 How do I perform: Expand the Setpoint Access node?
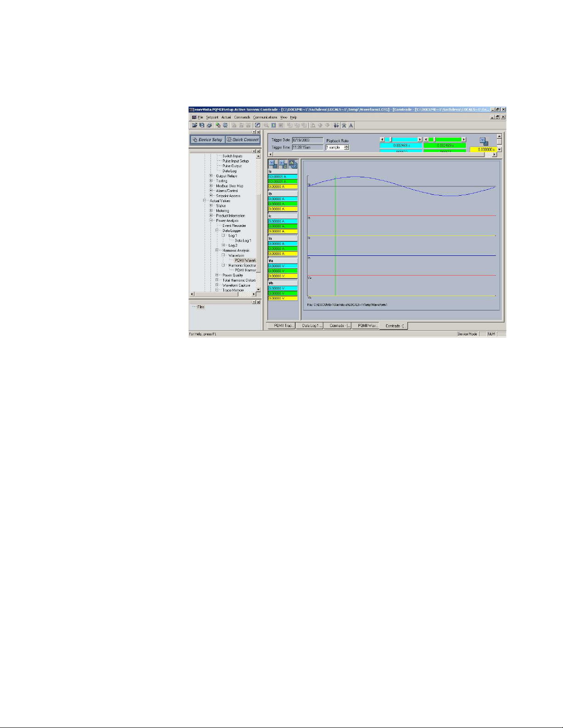click(211, 196)
